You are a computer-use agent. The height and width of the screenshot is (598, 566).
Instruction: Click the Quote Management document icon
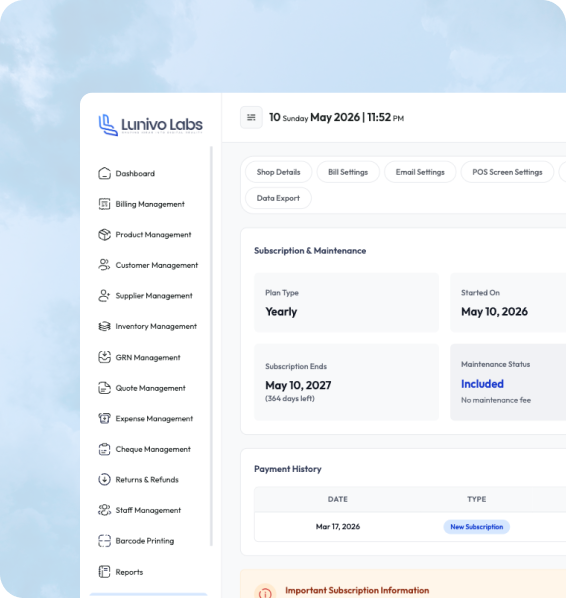tap(104, 388)
